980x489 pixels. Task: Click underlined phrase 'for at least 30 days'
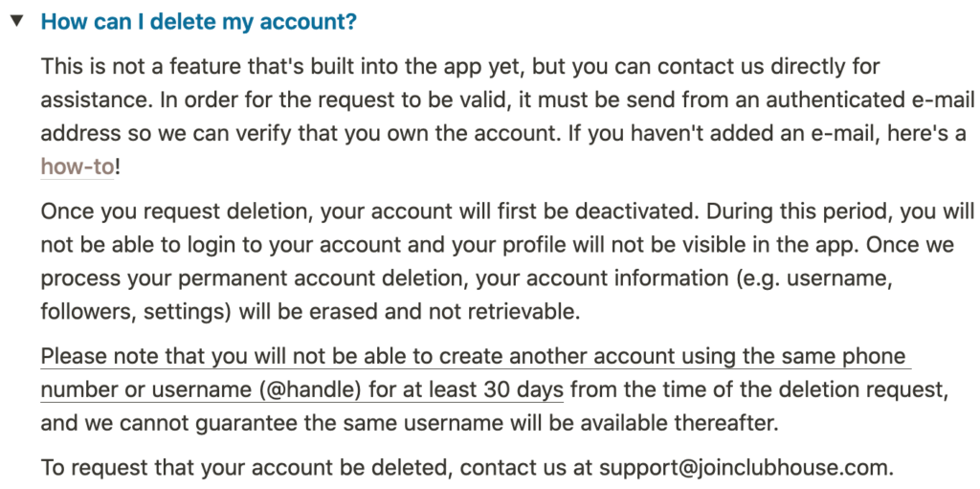(x=466, y=390)
